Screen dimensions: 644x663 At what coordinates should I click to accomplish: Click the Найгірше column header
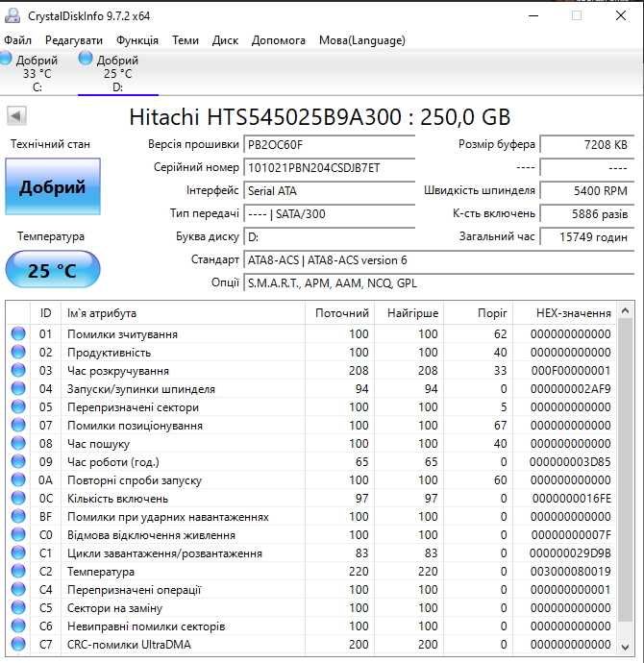point(409,313)
